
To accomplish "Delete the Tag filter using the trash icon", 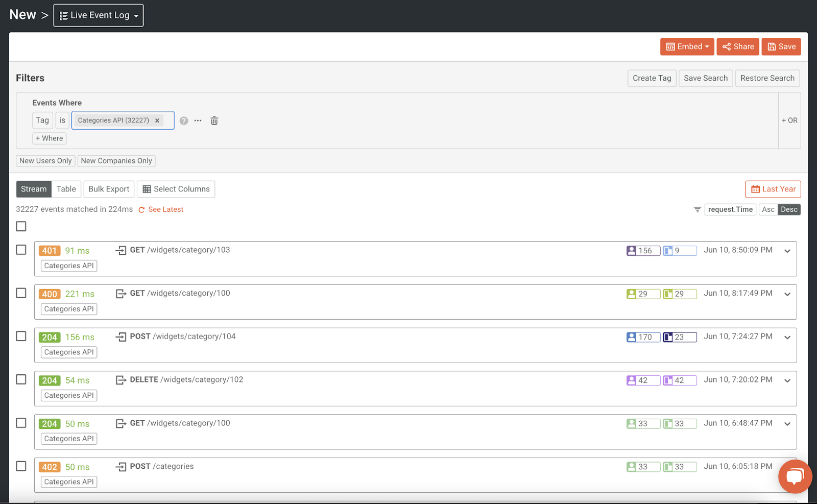I will (x=214, y=121).
